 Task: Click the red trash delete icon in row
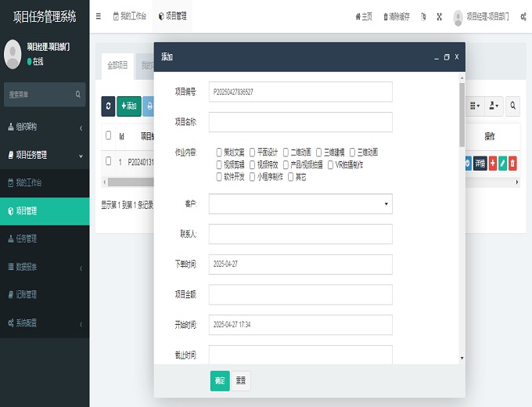(x=512, y=163)
